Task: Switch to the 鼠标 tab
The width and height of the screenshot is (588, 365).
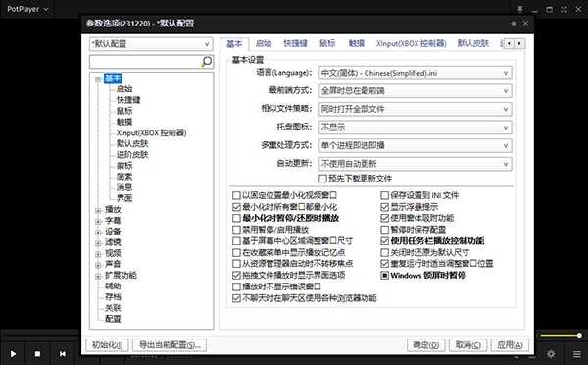Action: [327, 43]
